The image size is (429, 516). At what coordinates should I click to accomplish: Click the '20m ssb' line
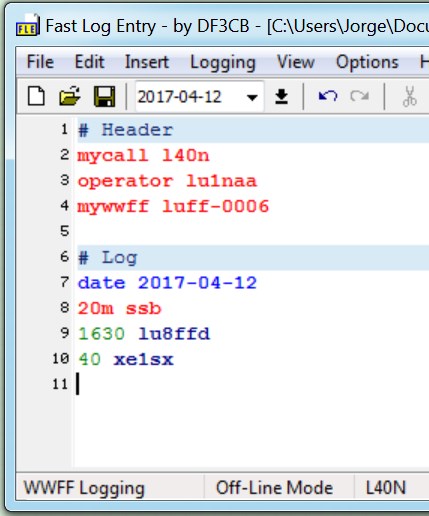[119, 308]
